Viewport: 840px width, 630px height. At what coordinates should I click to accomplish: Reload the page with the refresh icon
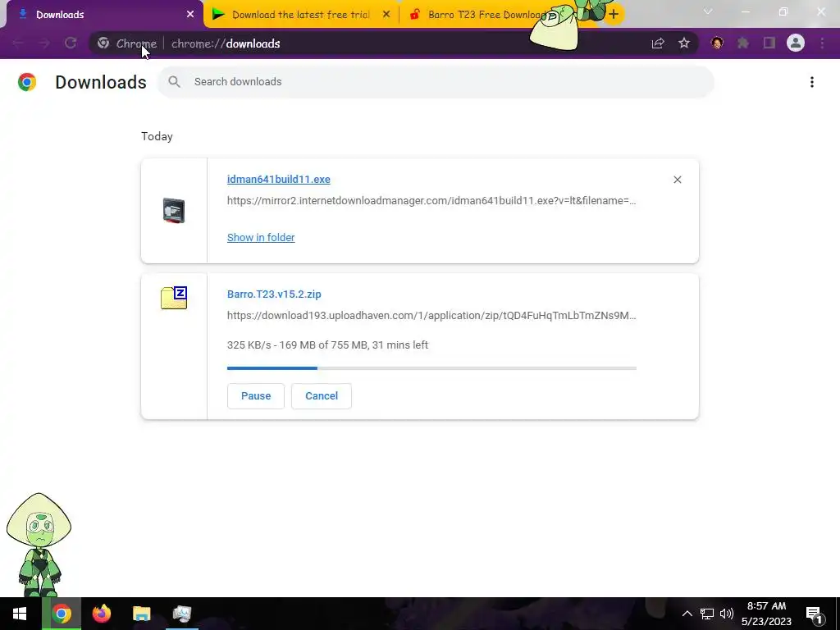point(71,43)
